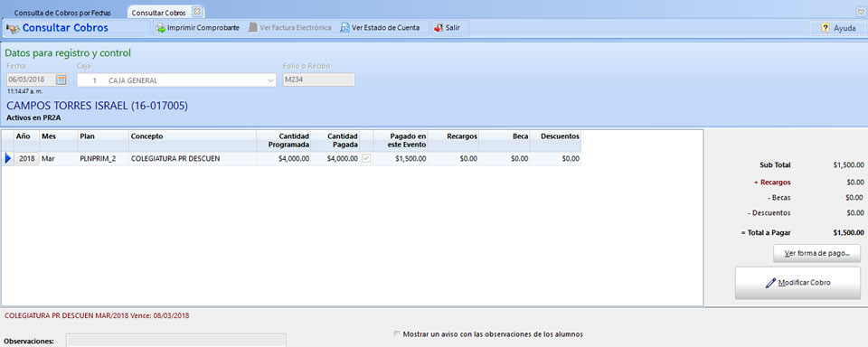Click the Total a Pagar $1,500.00 amount

pyautogui.click(x=848, y=233)
